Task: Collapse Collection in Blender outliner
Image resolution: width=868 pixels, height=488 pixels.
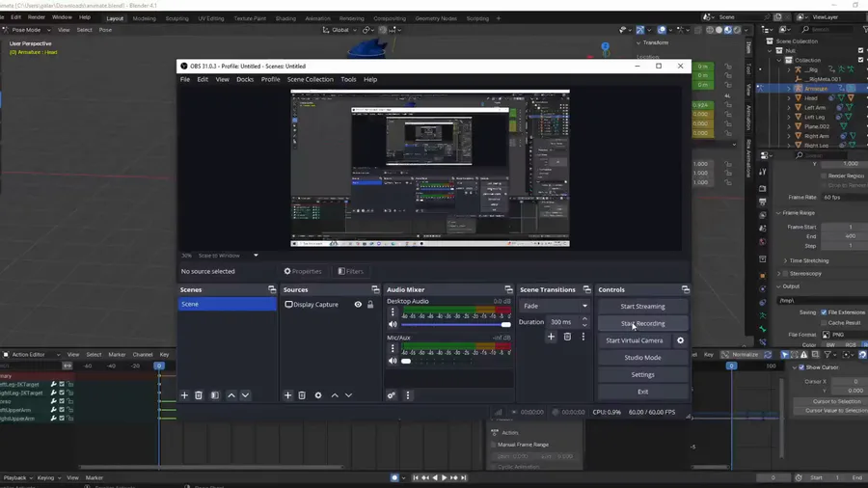Action: [779, 60]
